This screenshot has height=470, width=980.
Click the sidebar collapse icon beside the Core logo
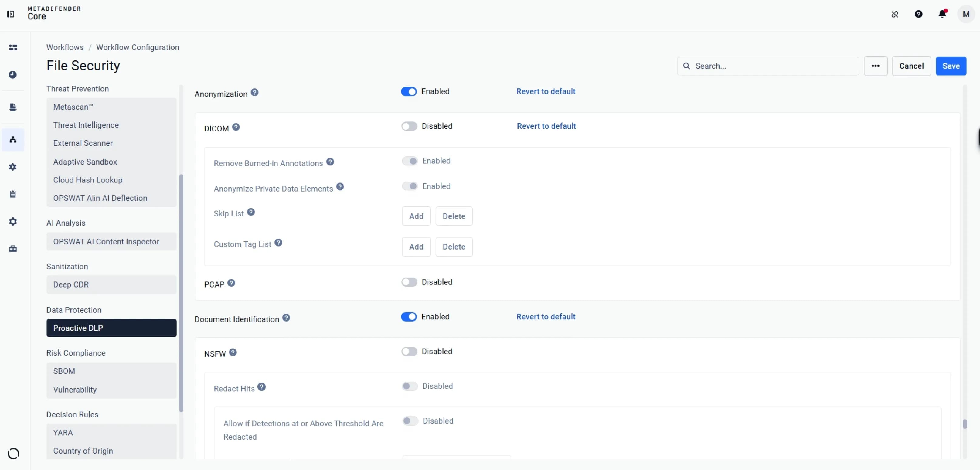11,14
